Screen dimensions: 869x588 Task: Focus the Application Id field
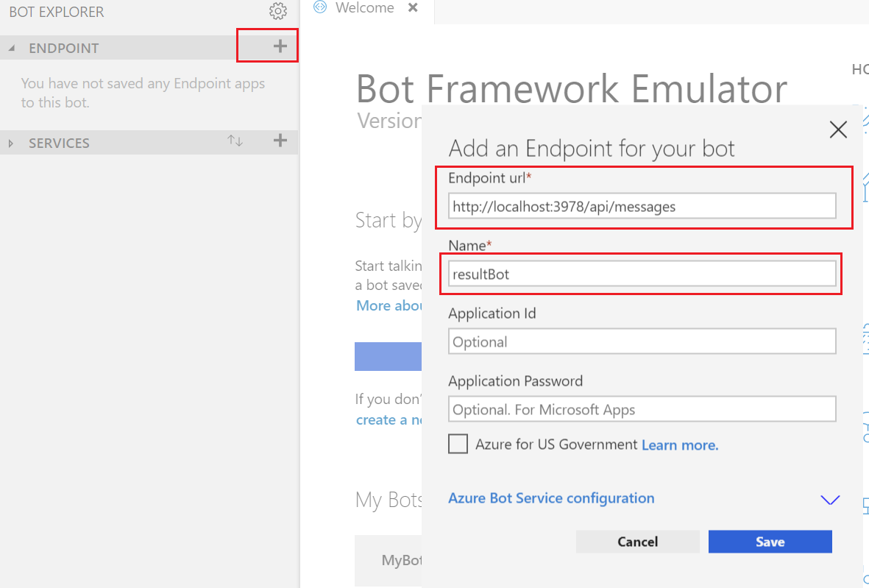click(x=642, y=341)
